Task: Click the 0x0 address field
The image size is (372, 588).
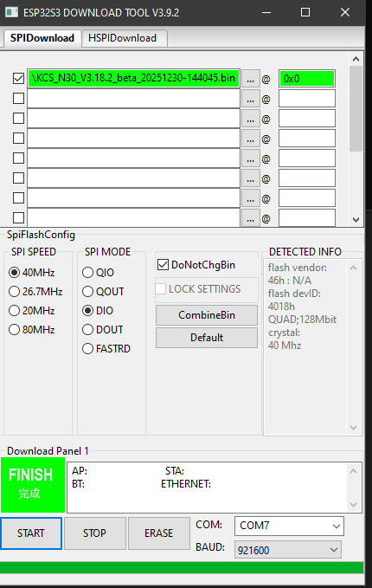Action: coord(307,79)
